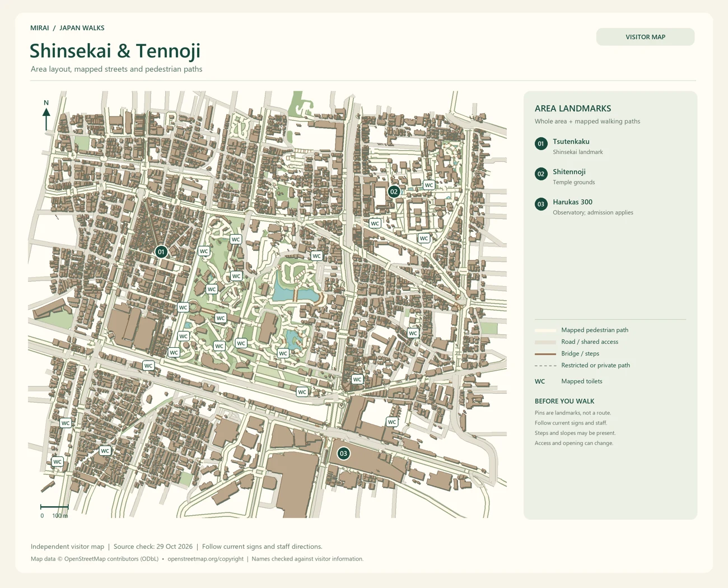Screen dimensions: 728x588
Task: Click the 'Mapped pedestrian path' legend label
Action: pos(595,330)
